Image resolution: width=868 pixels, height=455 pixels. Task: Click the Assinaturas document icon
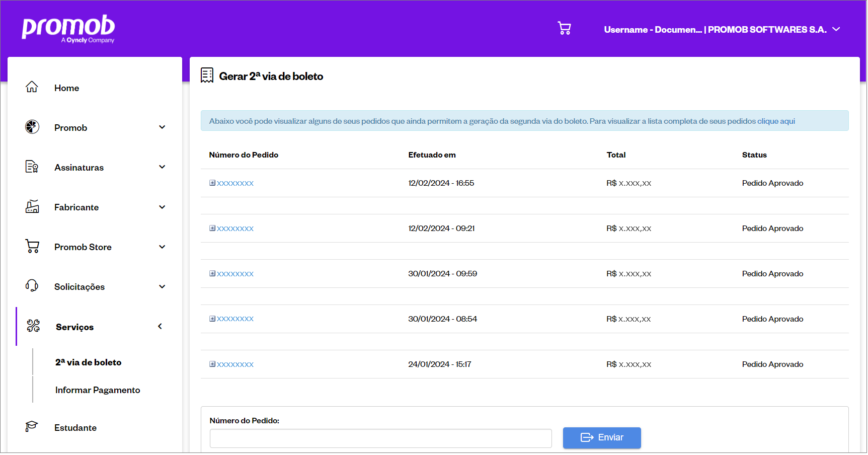32,167
